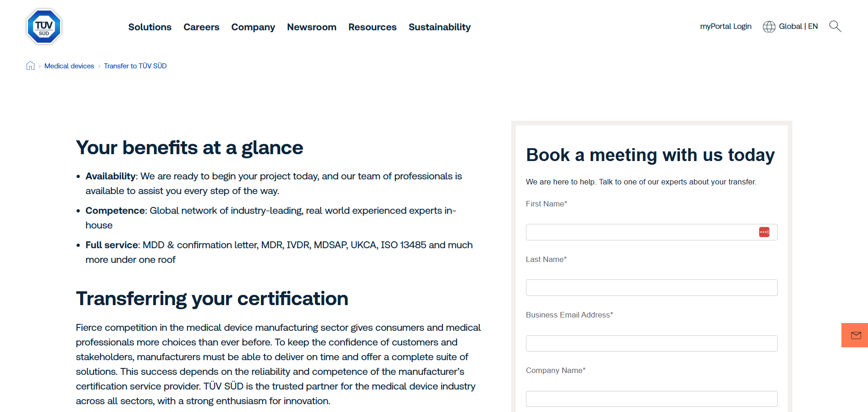Click into the Last Name field
Viewport: 868px width, 412px height.
(651, 288)
